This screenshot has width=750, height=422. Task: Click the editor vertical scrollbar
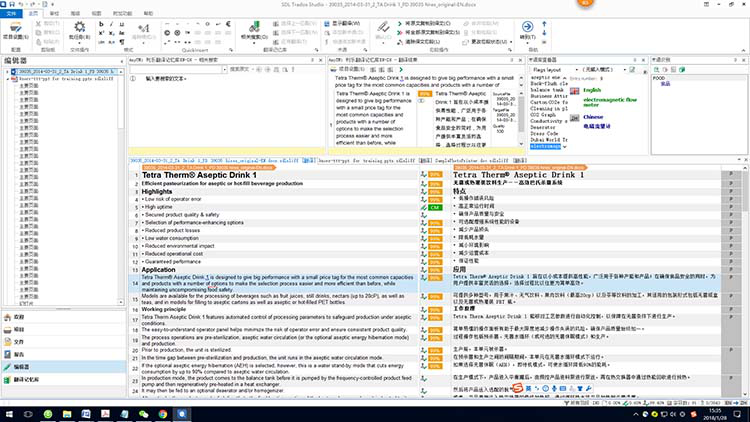click(x=746, y=282)
